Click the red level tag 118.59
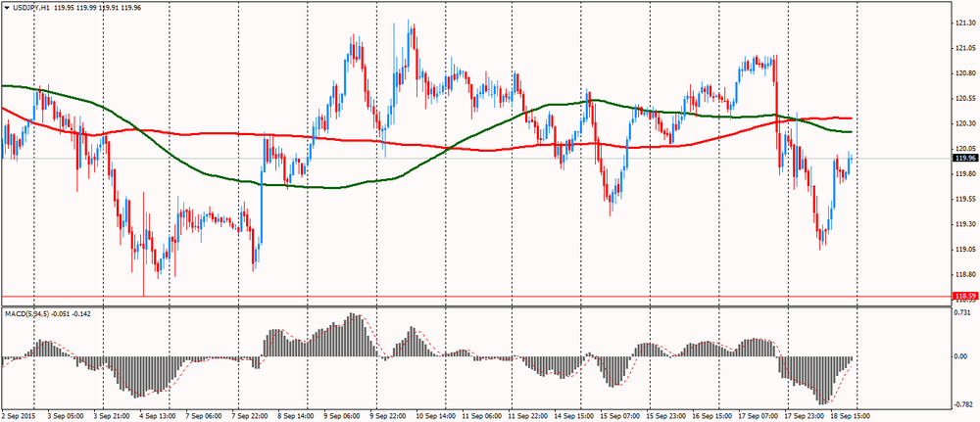The height and width of the screenshot is (422, 980). click(965, 296)
